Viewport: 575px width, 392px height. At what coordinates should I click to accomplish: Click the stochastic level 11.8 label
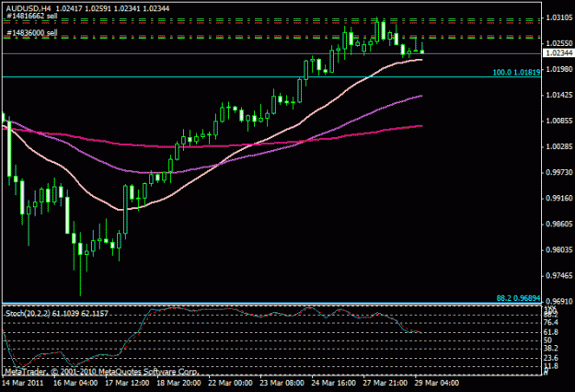[x=551, y=366]
